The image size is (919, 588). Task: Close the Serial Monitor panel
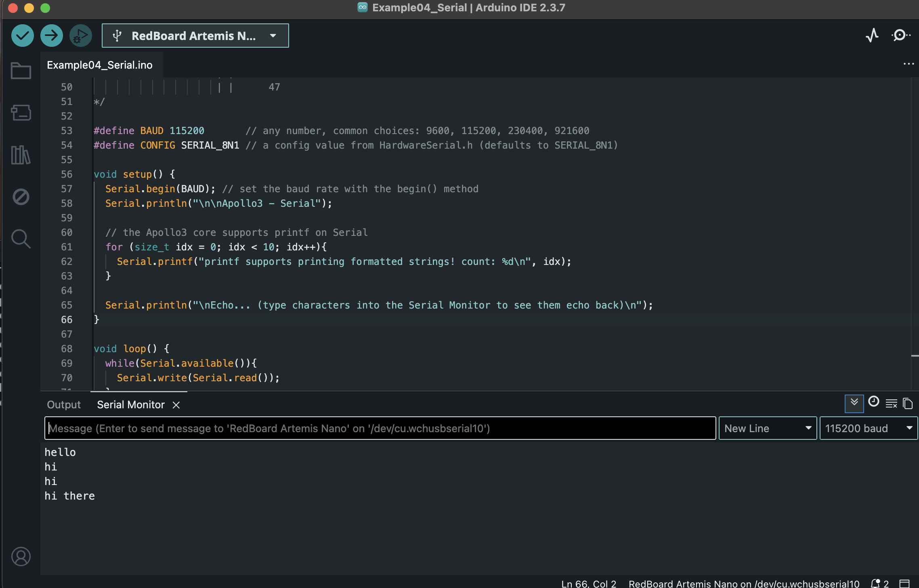176,405
